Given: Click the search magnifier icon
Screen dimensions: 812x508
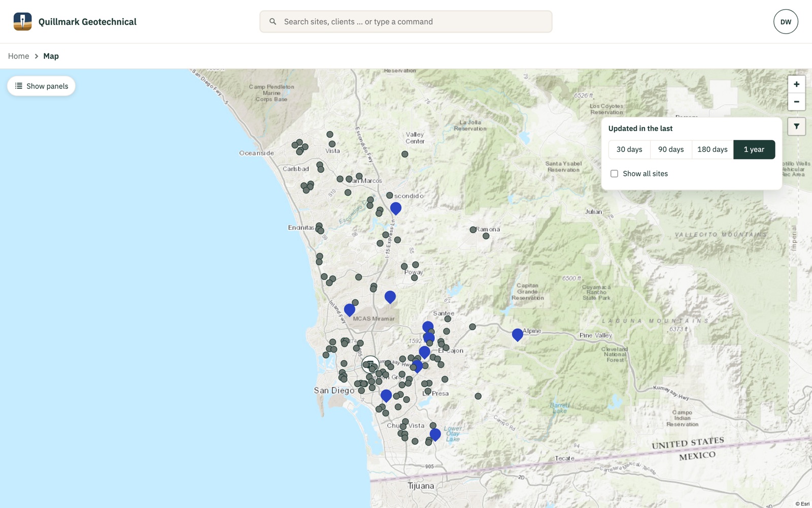Looking at the screenshot, I should [x=273, y=22].
